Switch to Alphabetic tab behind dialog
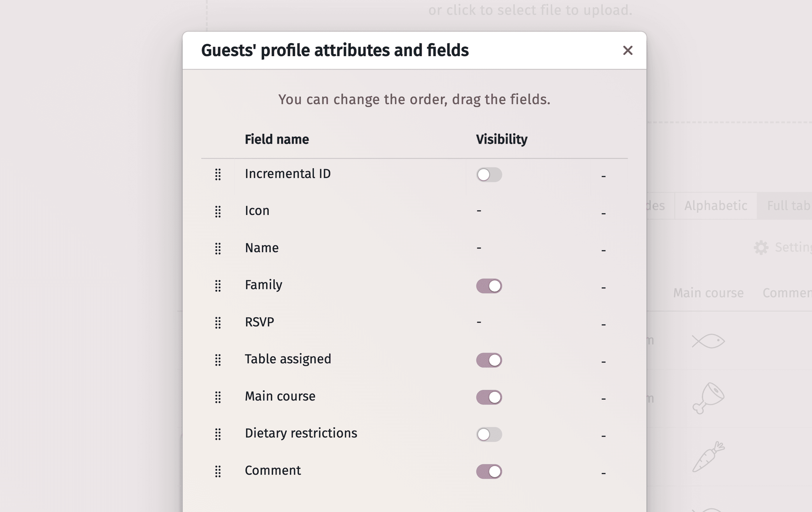Viewport: 812px width, 512px height. pos(715,206)
